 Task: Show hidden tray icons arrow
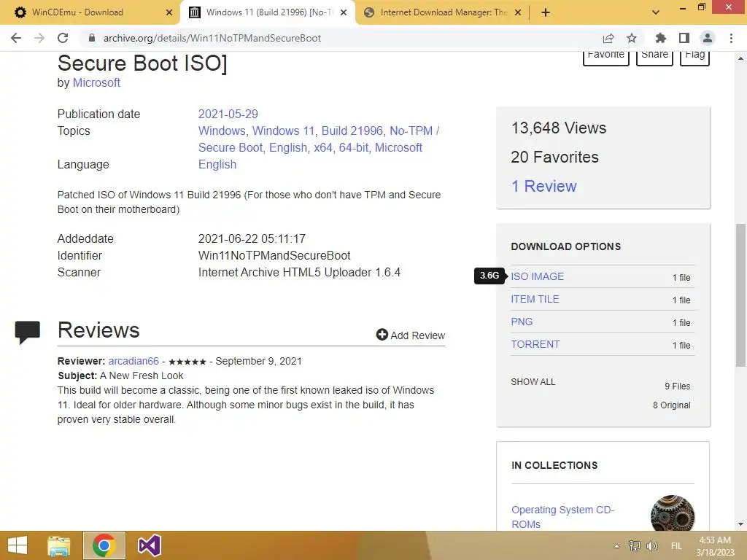(617, 546)
